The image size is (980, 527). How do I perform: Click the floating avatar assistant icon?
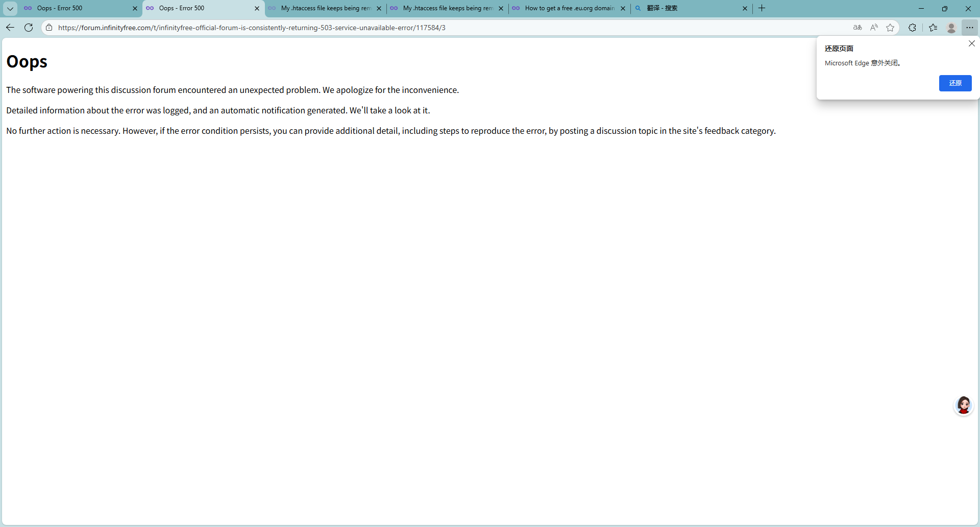(964, 405)
